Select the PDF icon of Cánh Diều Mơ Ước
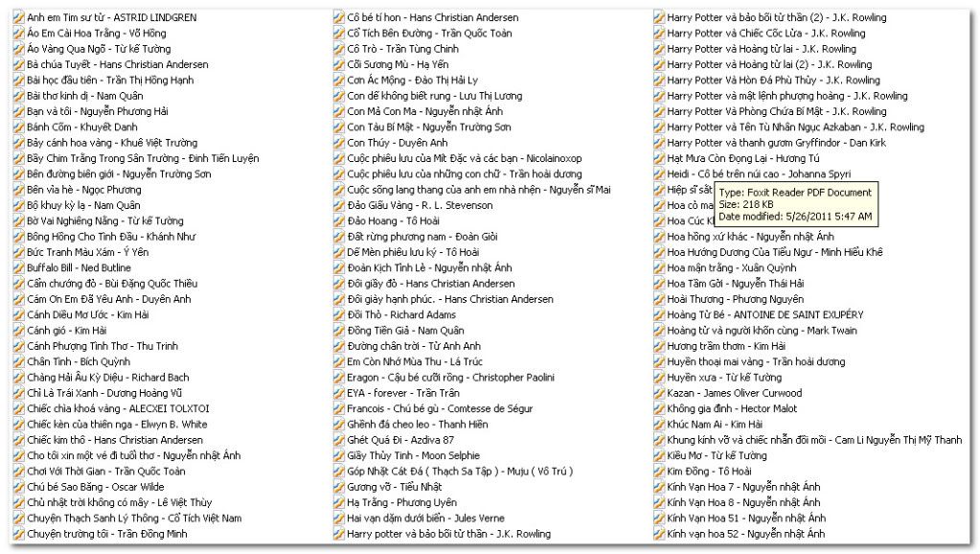980x554 pixels. click(18, 314)
